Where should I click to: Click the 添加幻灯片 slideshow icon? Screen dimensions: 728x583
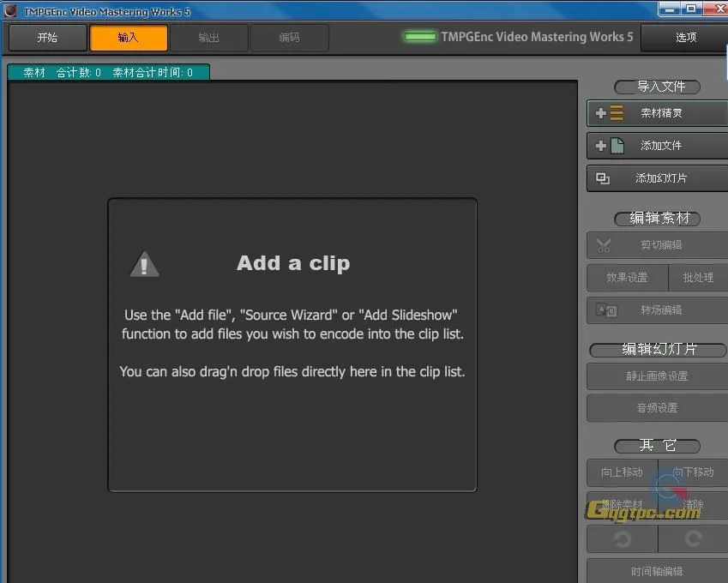(603, 178)
